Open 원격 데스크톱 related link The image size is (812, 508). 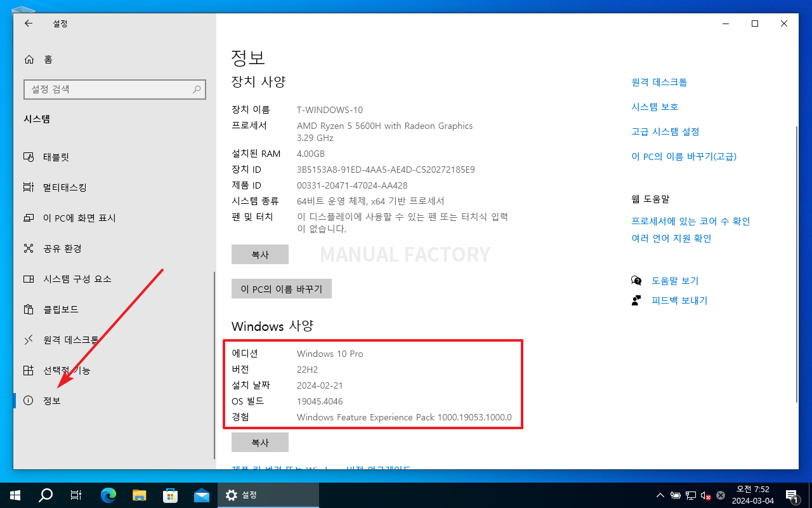coord(659,82)
